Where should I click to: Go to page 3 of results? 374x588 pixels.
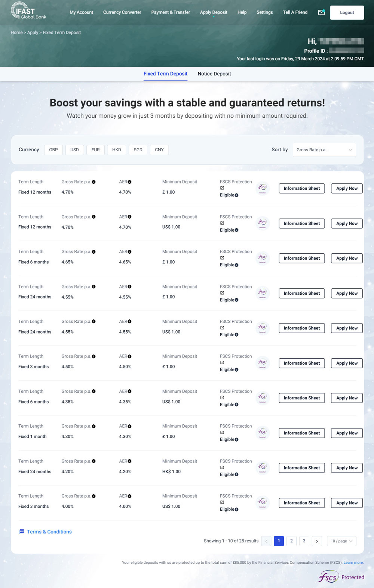304,541
